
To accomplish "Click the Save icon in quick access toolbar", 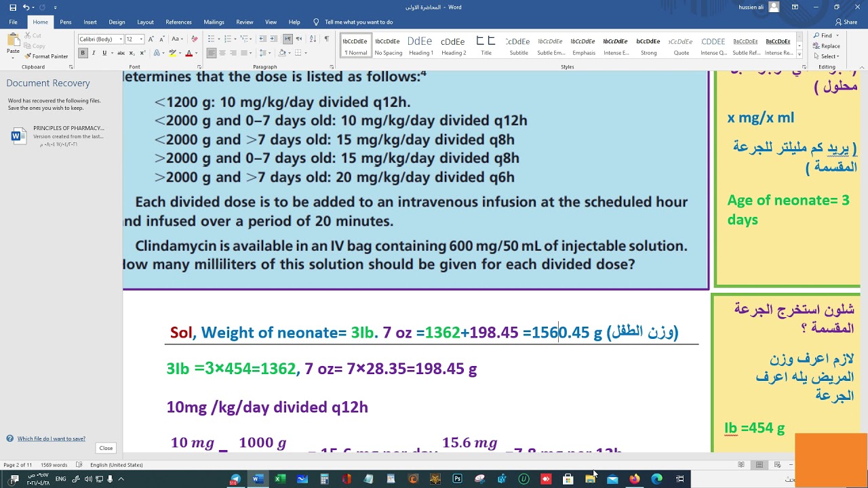I will (13, 7).
